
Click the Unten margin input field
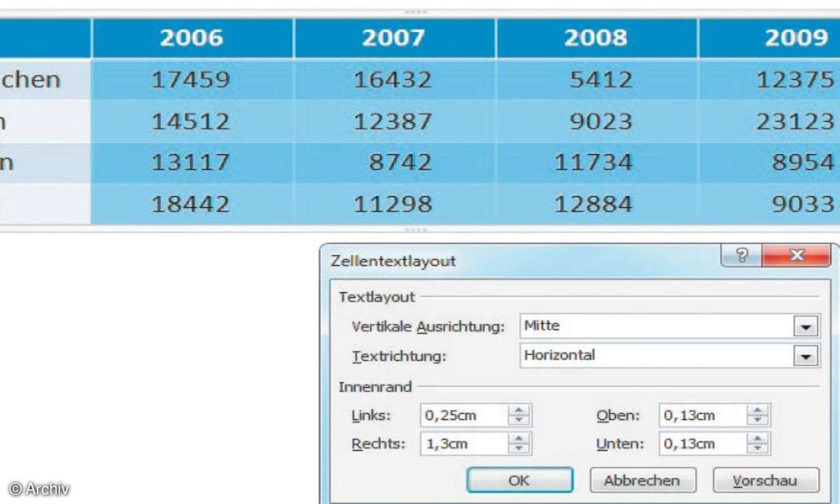(x=702, y=444)
